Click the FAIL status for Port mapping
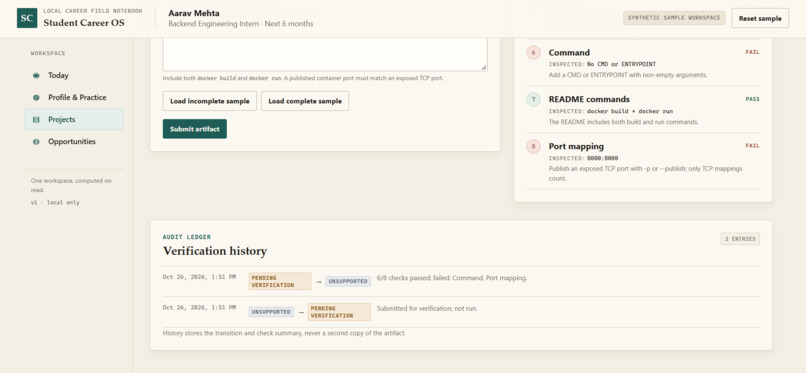The width and height of the screenshot is (806, 373). coord(753,145)
